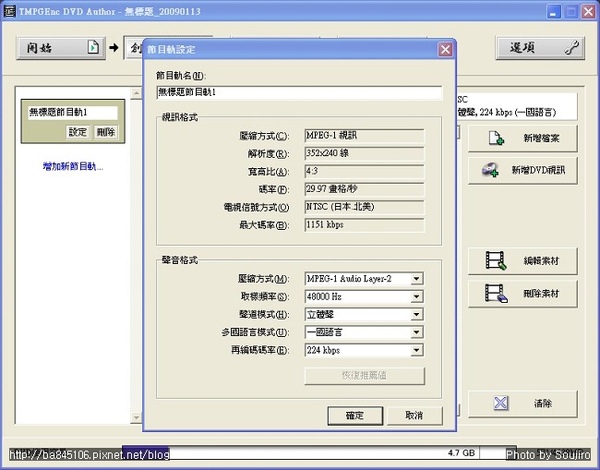This screenshot has height=470, width=600.
Task: Minimize the TMPGEnc DVD Author window
Action: 553,11
